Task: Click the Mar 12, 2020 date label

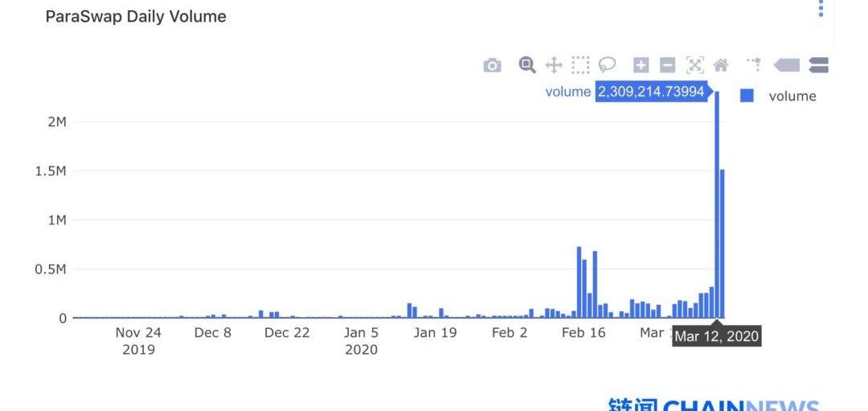Action: pyautogui.click(x=717, y=337)
